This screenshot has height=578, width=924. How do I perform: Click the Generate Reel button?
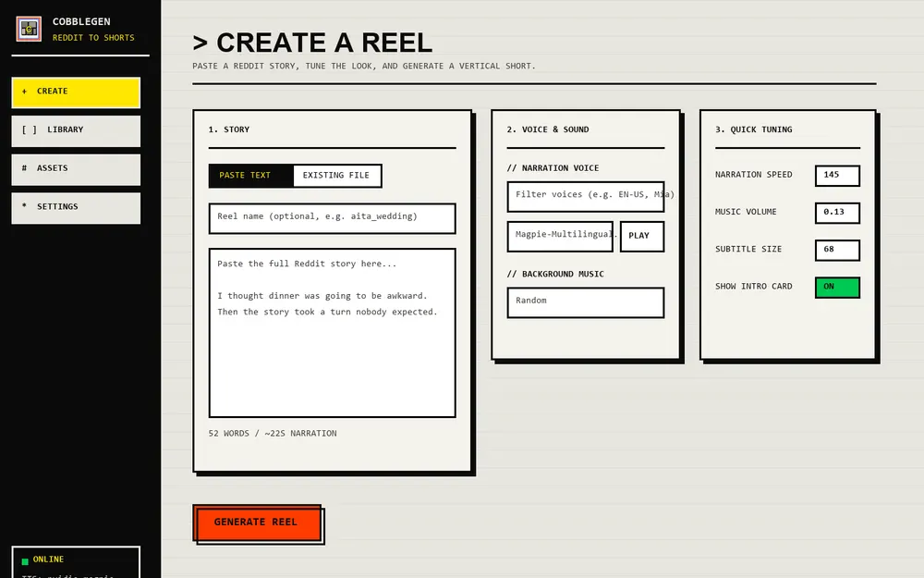[258, 523]
